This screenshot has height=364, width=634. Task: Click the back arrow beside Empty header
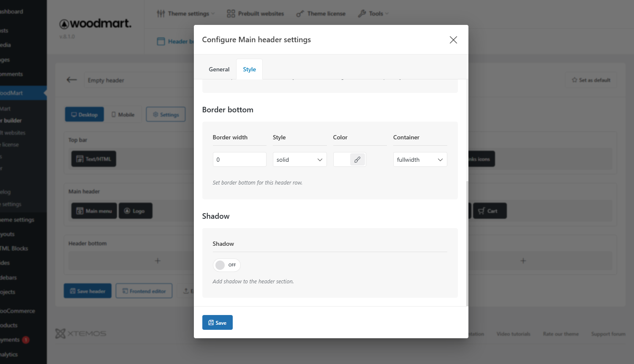pyautogui.click(x=72, y=80)
